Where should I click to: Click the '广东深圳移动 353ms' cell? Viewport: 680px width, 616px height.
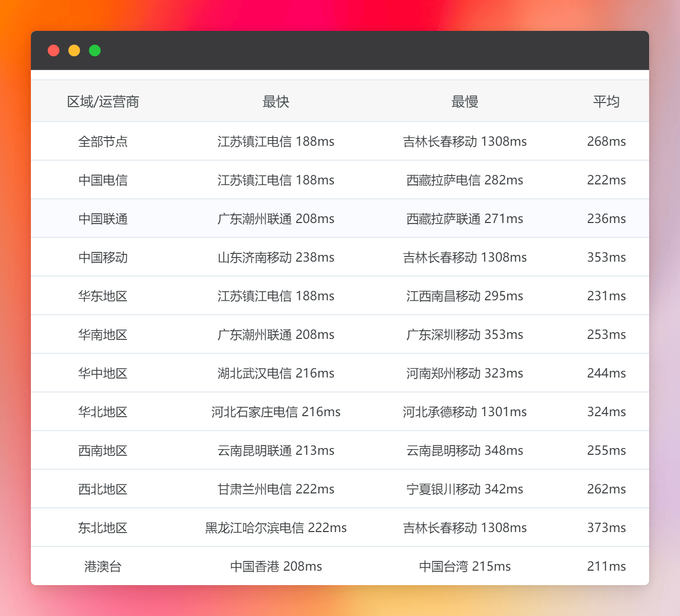click(x=465, y=334)
